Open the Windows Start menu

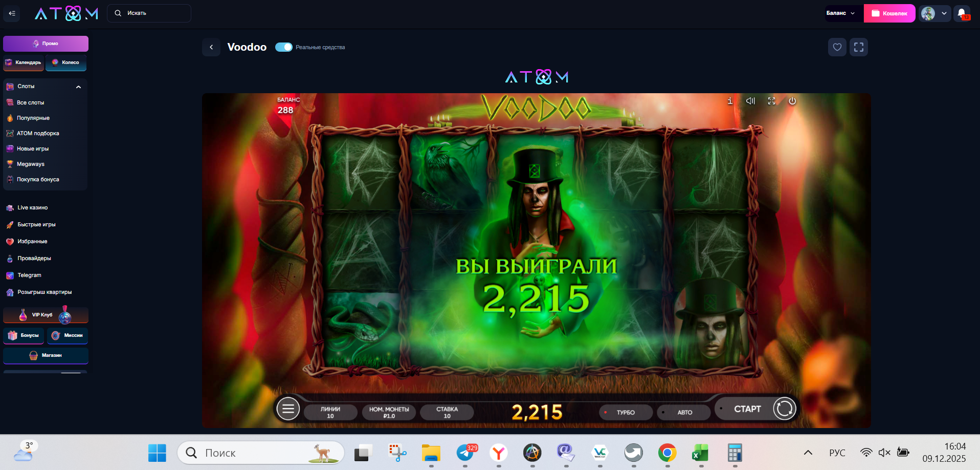tap(157, 453)
